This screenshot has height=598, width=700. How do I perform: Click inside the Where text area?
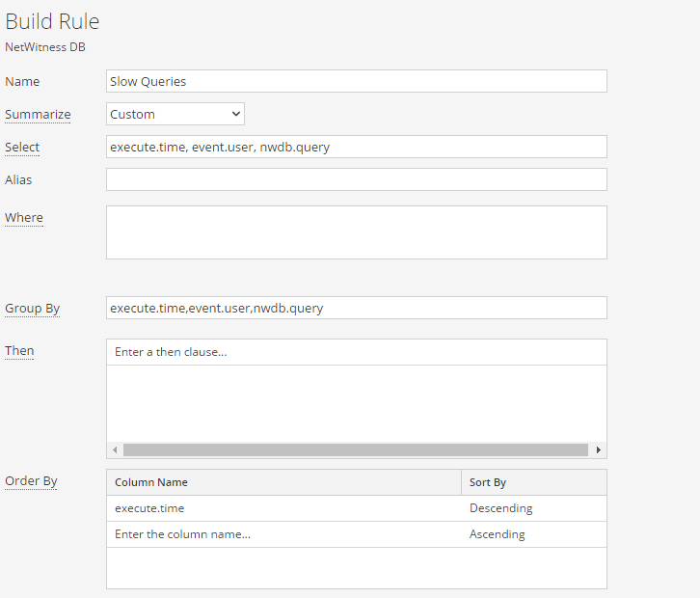pyautogui.click(x=356, y=231)
